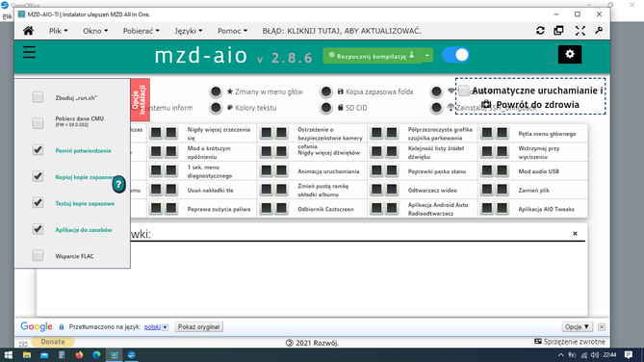Click the number field beside settings gear
644x362 pixels.
click(x=552, y=55)
